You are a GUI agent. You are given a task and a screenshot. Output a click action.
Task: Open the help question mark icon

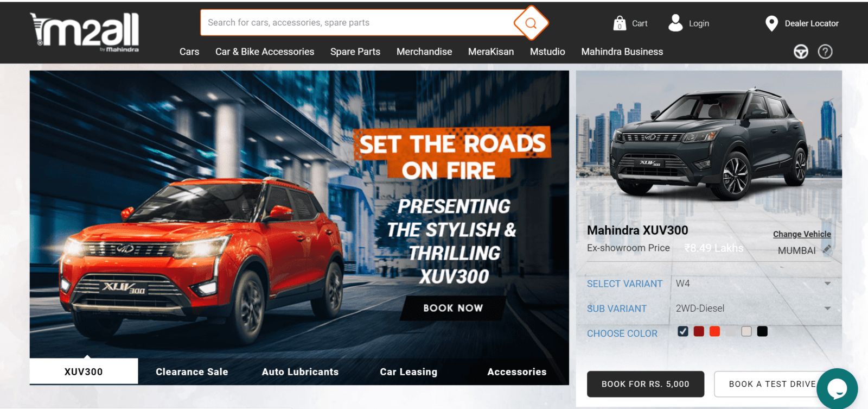[x=825, y=52]
